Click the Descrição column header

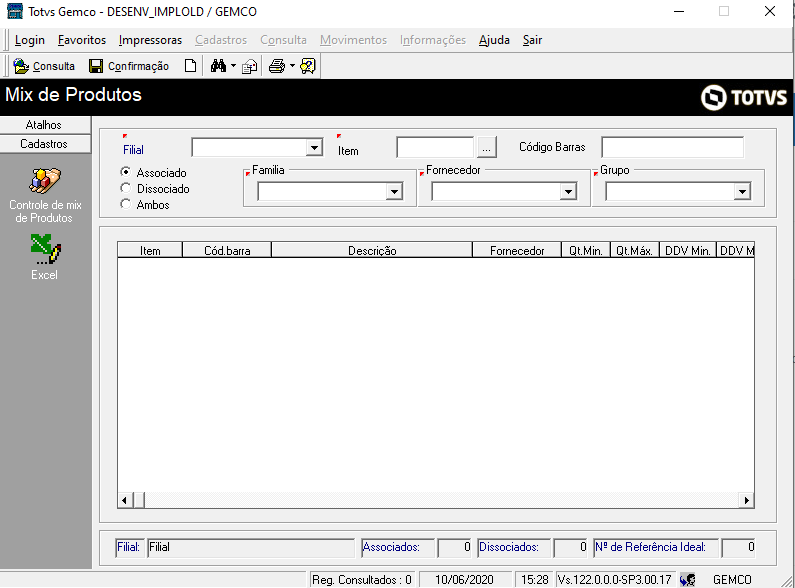click(372, 250)
